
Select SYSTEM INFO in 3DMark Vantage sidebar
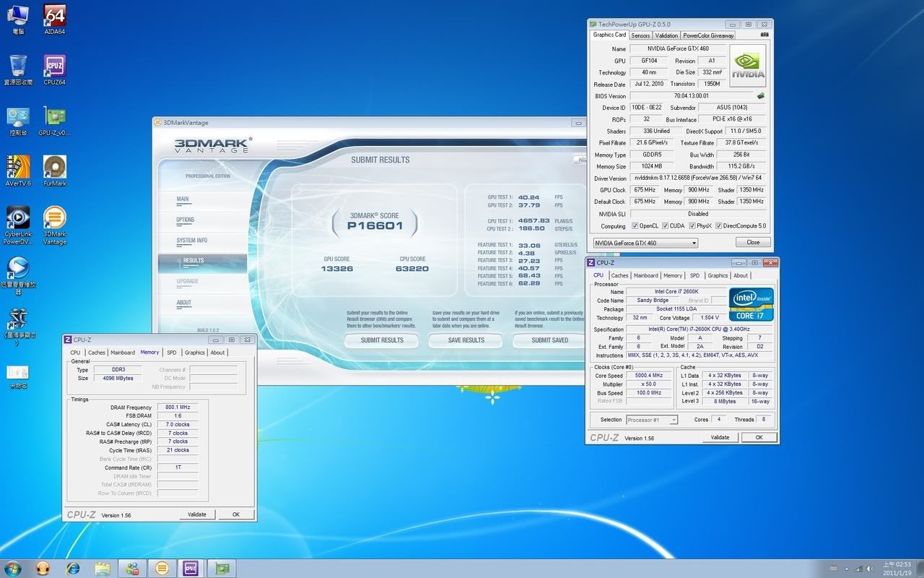(x=202, y=241)
